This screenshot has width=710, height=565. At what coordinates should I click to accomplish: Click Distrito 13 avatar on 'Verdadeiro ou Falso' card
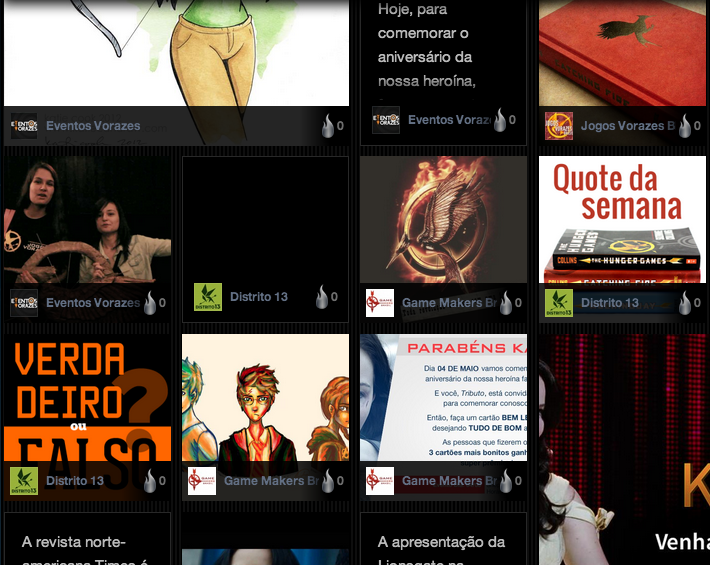click(24, 481)
